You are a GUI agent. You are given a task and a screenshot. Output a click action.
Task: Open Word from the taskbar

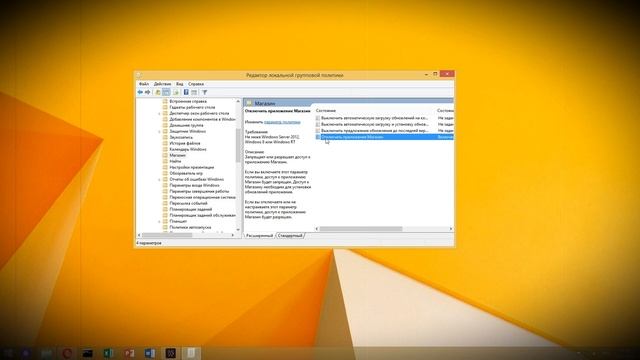150,353
